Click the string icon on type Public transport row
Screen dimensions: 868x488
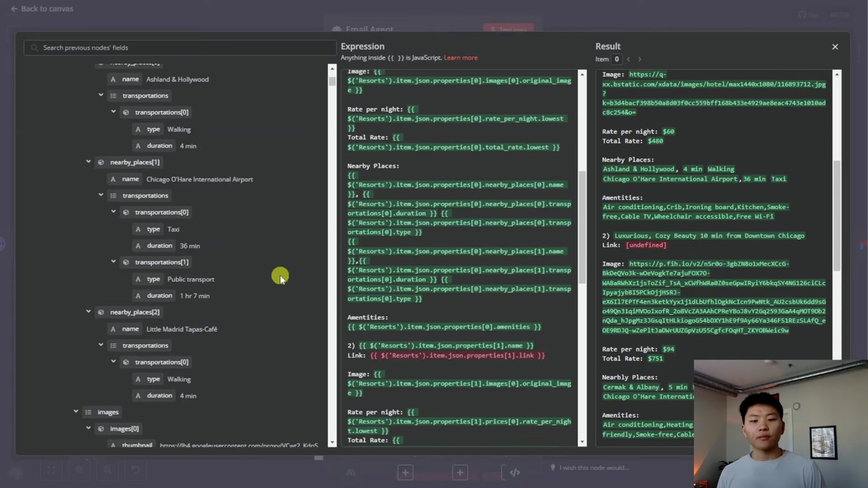click(138, 280)
